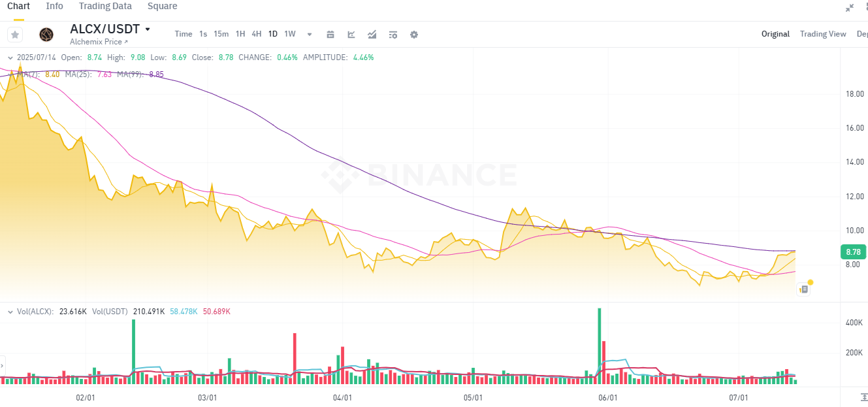
Task: Open the Trading Data tab
Action: [105, 6]
